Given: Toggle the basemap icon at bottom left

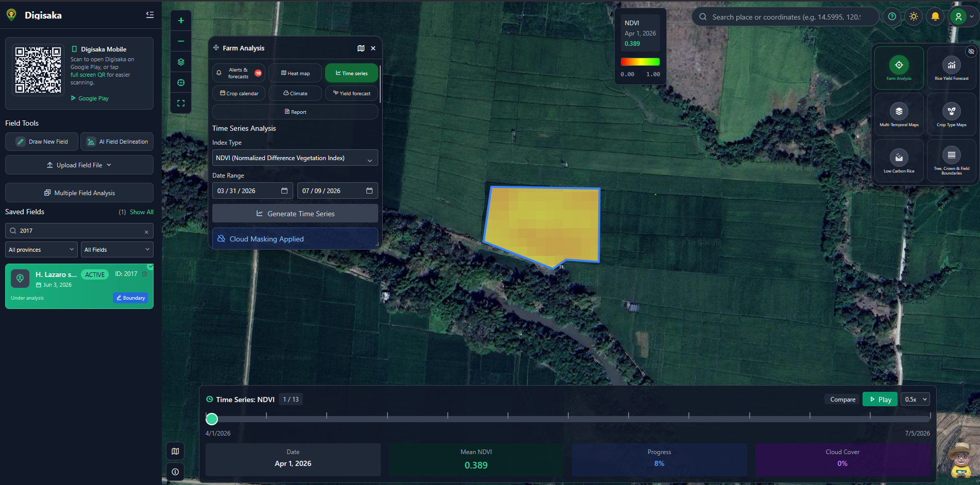Looking at the screenshot, I should (175, 452).
